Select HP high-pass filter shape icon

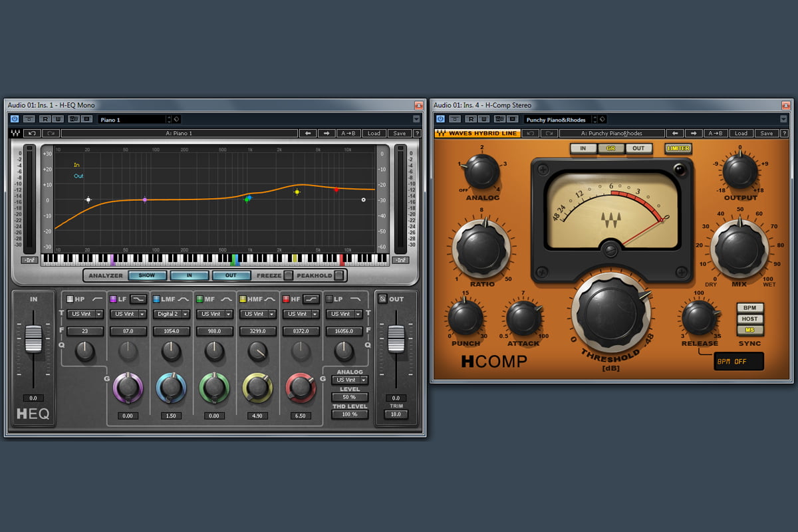click(97, 299)
